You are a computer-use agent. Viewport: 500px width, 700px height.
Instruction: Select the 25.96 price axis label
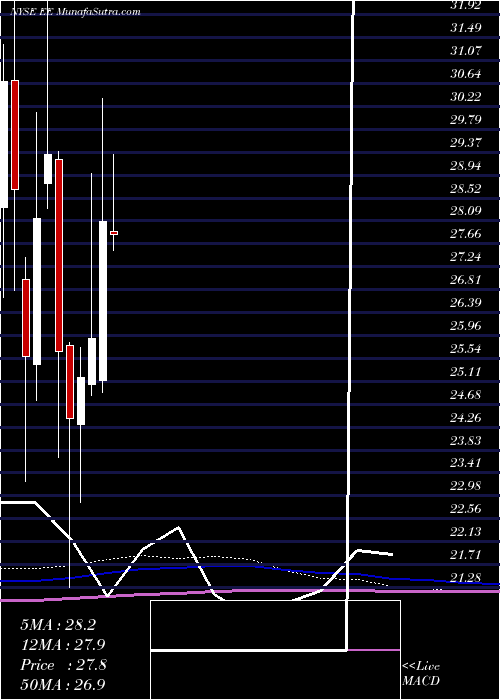pos(467,326)
